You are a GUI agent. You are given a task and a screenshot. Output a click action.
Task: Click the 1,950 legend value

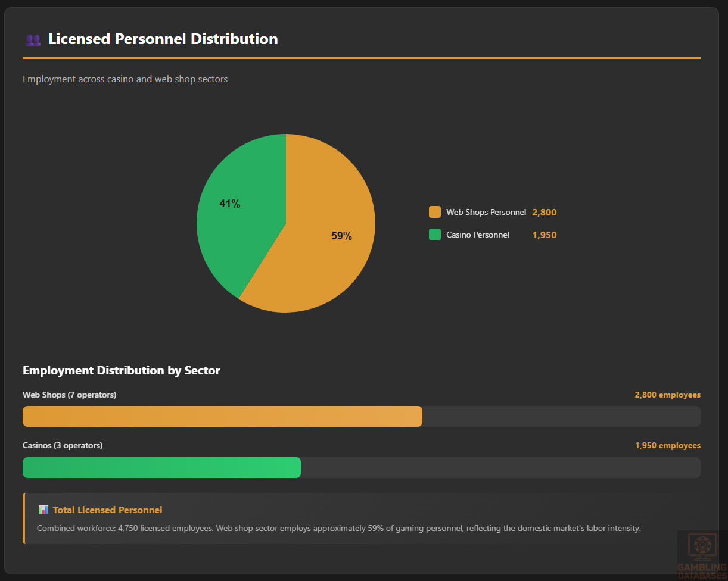pos(545,235)
